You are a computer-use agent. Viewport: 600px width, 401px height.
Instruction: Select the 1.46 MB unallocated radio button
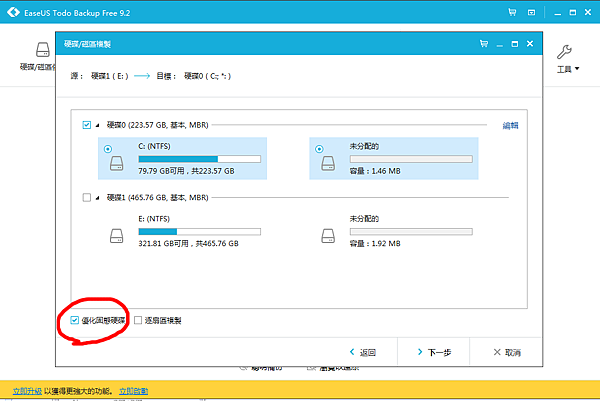[x=319, y=149]
